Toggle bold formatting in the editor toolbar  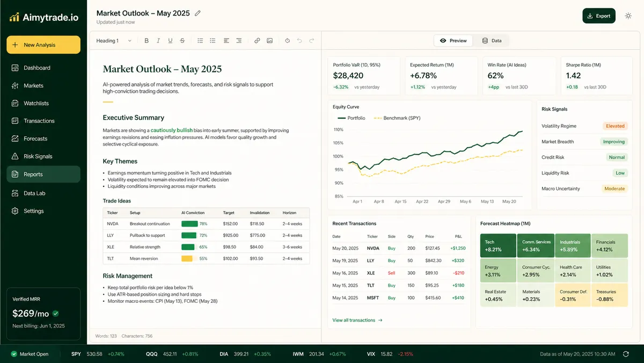(x=146, y=41)
